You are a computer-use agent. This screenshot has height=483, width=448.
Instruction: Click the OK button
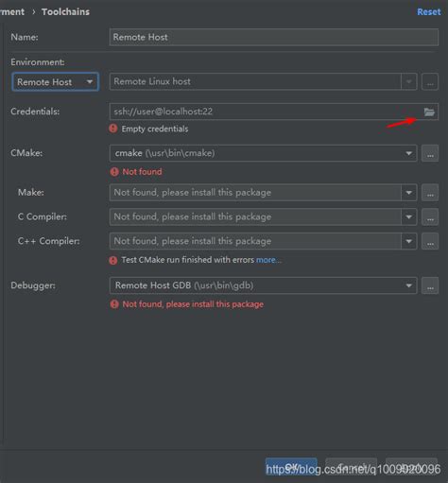[x=291, y=467]
